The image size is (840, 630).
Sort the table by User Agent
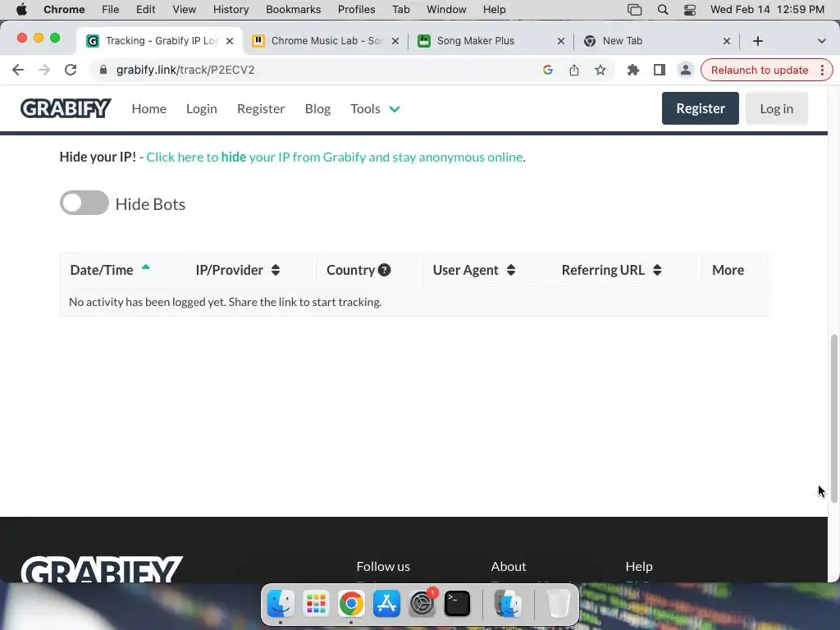473,270
